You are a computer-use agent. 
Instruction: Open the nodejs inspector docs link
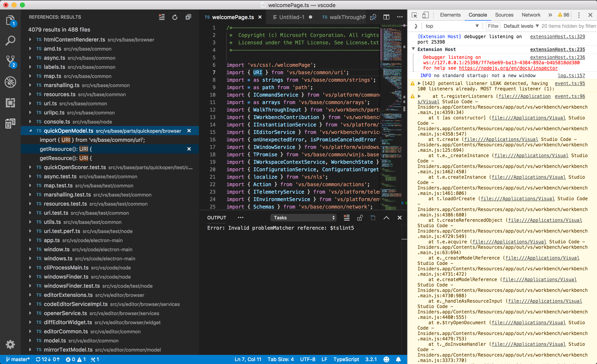(x=508, y=68)
